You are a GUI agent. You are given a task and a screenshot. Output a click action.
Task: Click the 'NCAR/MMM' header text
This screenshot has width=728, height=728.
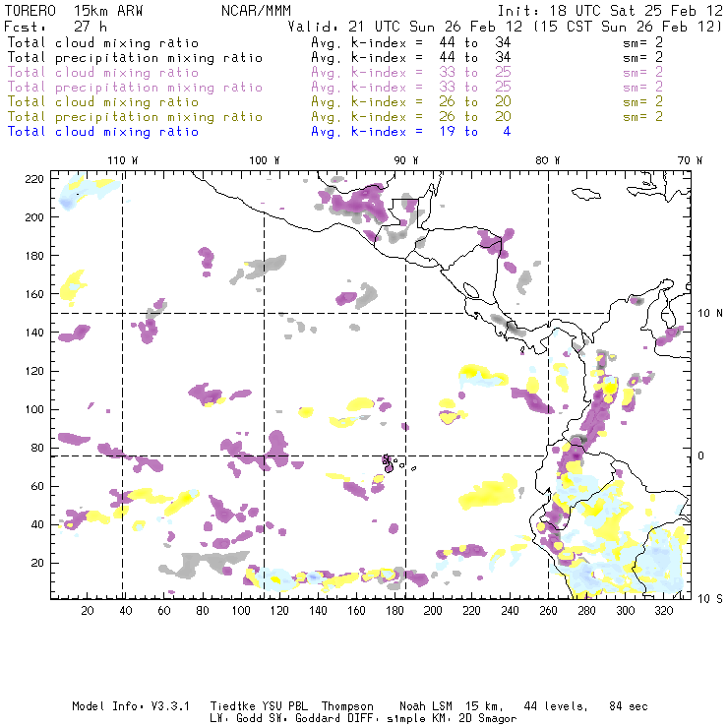[x=256, y=11]
